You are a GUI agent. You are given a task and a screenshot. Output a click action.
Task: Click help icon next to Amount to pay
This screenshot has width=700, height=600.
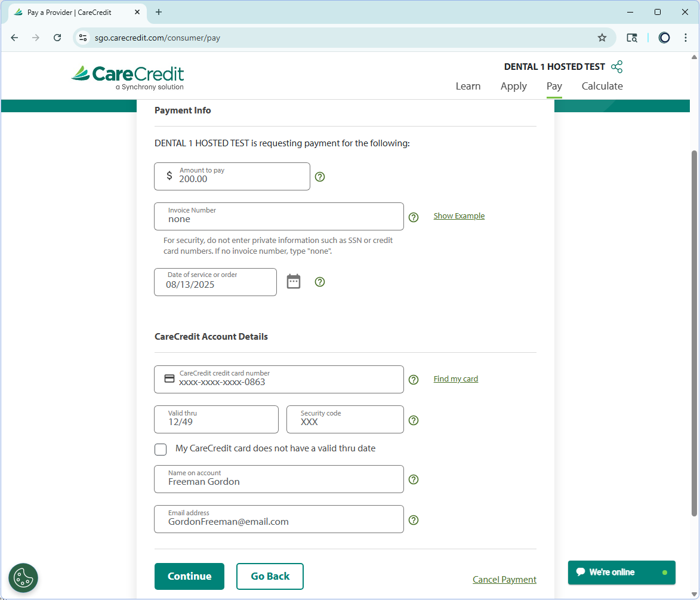coord(320,177)
